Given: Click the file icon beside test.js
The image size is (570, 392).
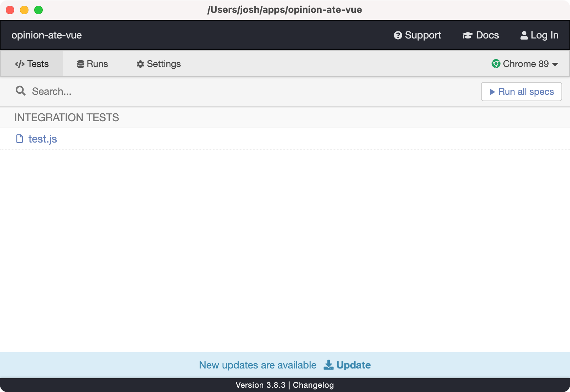Looking at the screenshot, I should click(20, 139).
